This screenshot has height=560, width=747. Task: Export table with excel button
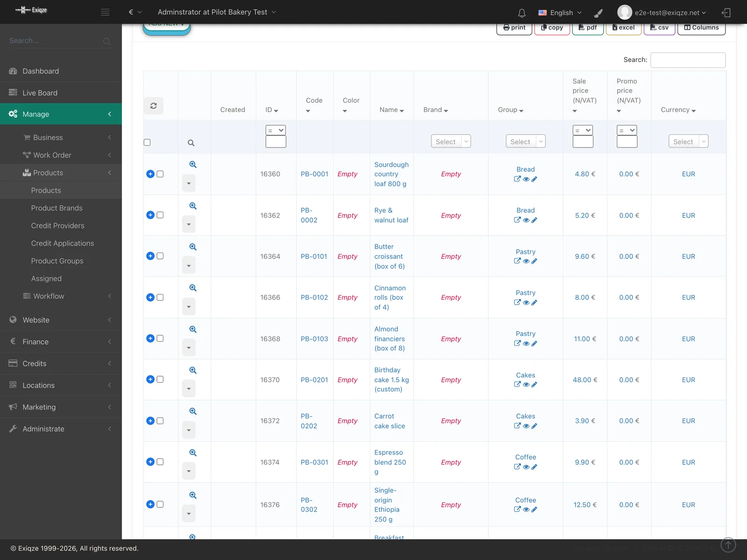tap(624, 28)
